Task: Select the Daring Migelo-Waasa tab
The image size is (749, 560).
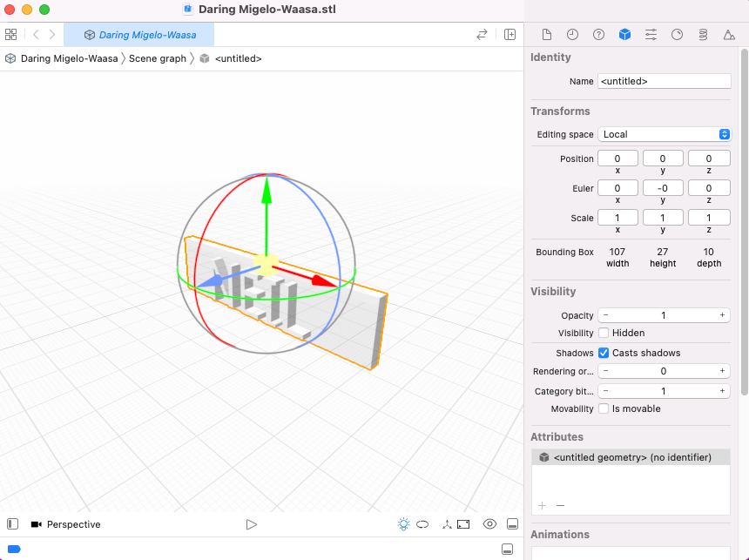Action: (x=139, y=35)
